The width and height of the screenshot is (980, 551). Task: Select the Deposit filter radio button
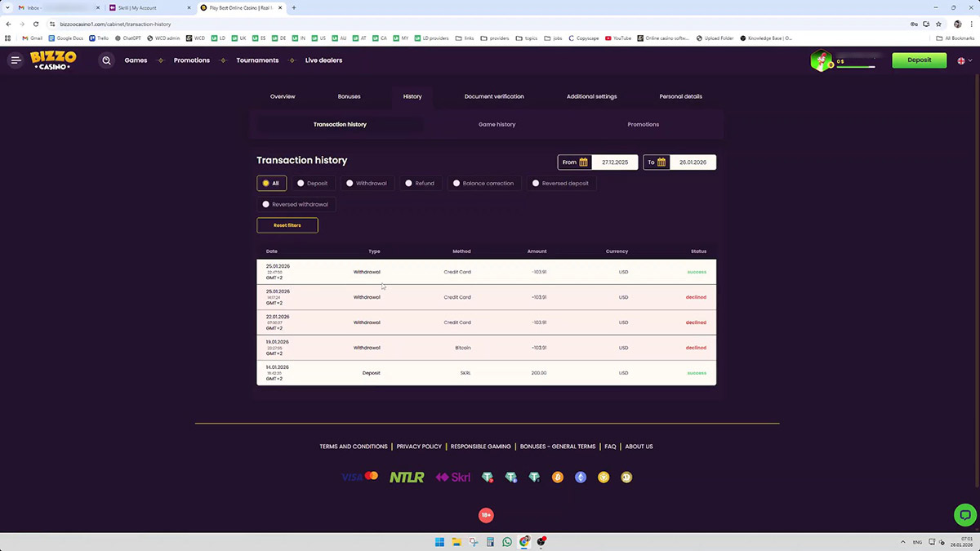click(301, 184)
